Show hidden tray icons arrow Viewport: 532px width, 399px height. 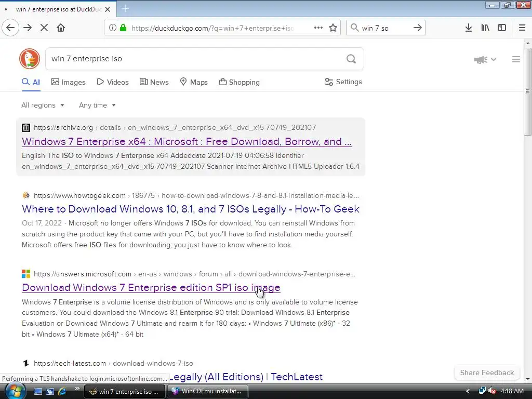tap(468, 392)
